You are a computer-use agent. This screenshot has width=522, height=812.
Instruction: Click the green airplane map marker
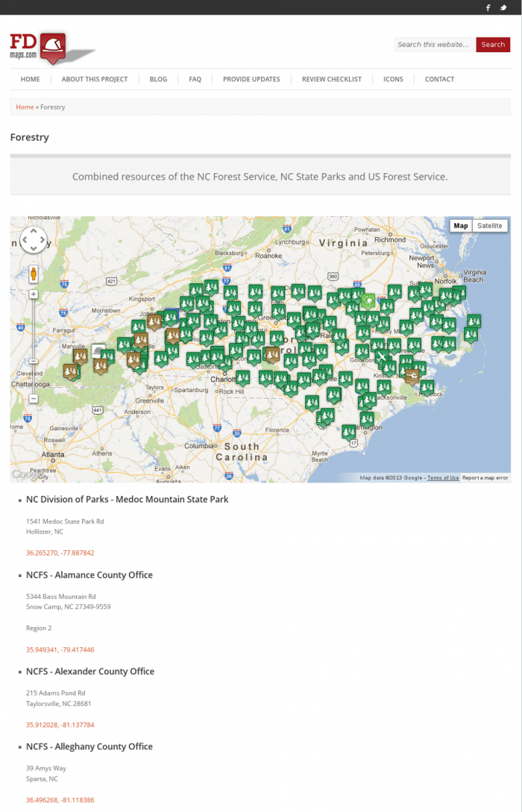[x=382, y=357]
